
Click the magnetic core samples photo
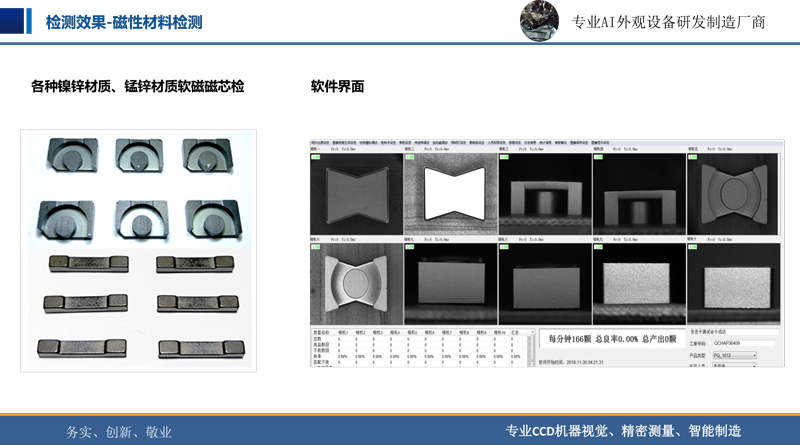[x=138, y=251]
